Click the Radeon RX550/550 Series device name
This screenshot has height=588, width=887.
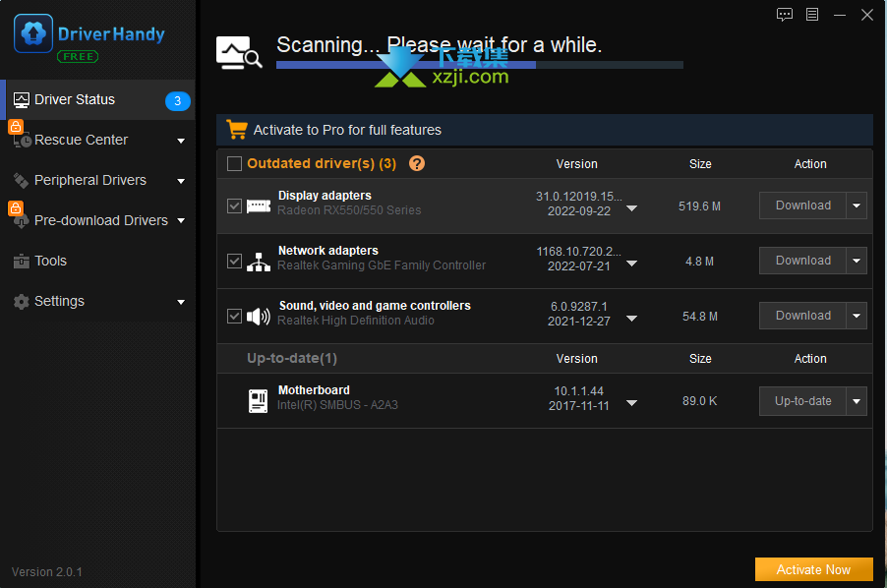point(349,210)
